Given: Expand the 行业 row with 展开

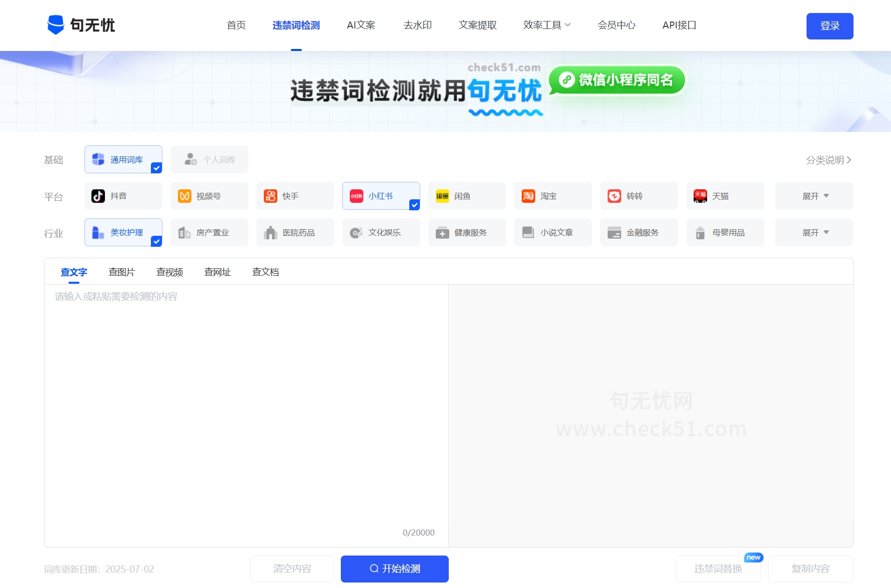Looking at the screenshot, I should [814, 232].
